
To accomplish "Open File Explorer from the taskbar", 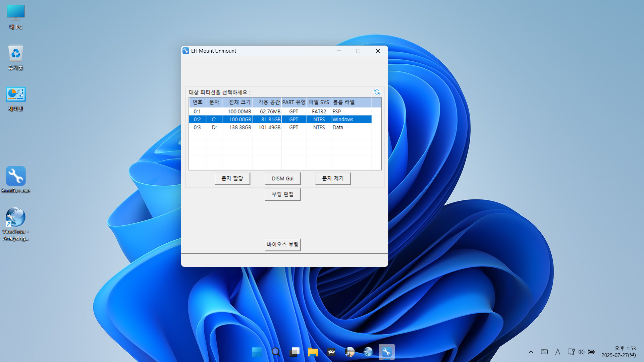I will [313, 352].
